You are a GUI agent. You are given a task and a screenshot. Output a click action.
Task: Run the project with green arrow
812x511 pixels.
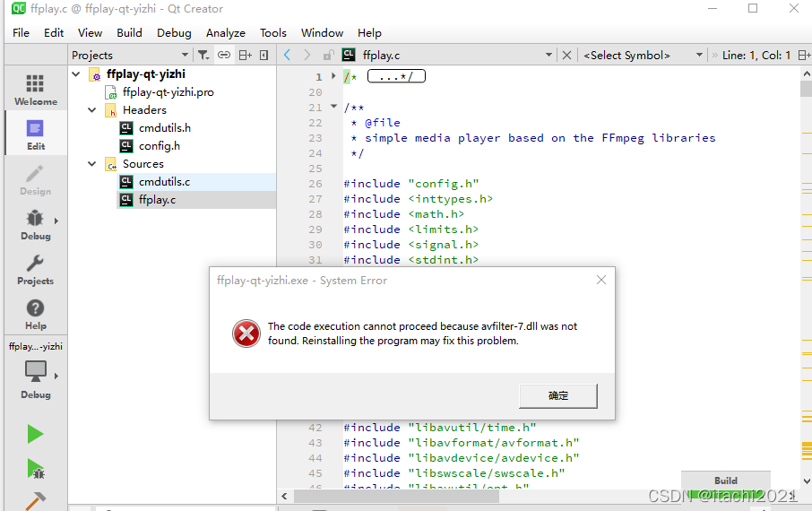pos(35,434)
